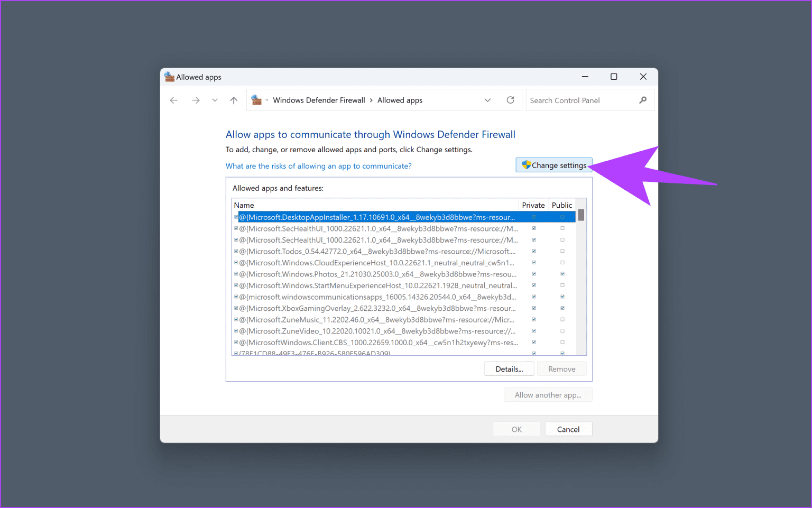Click the Forward navigation arrow
The width and height of the screenshot is (812, 508).
click(196, 100)
